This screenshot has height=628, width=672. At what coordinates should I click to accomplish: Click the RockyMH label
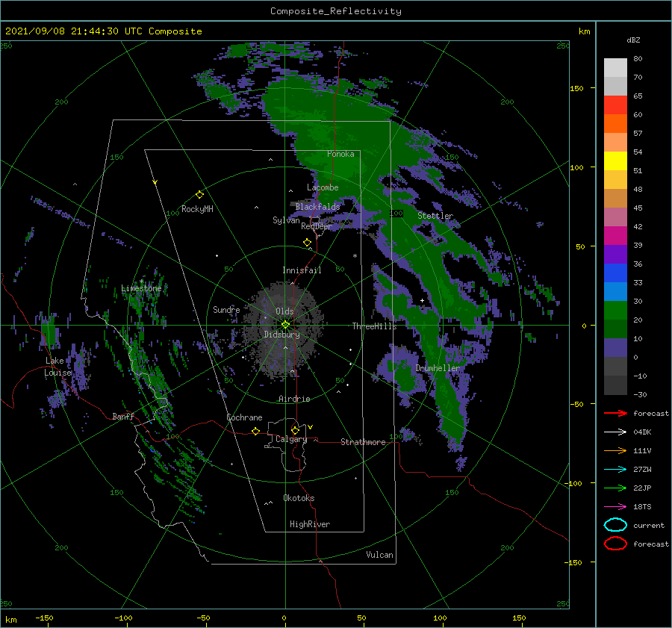pyautogui.click(x=197, y=209)
